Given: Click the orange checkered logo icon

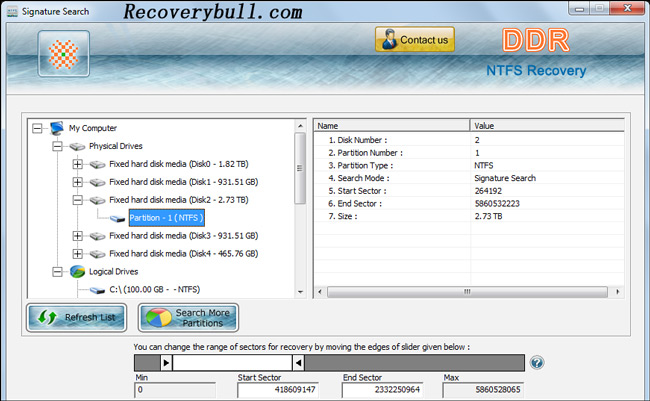Looking at the screenshot, I should [x=63, y=54].
